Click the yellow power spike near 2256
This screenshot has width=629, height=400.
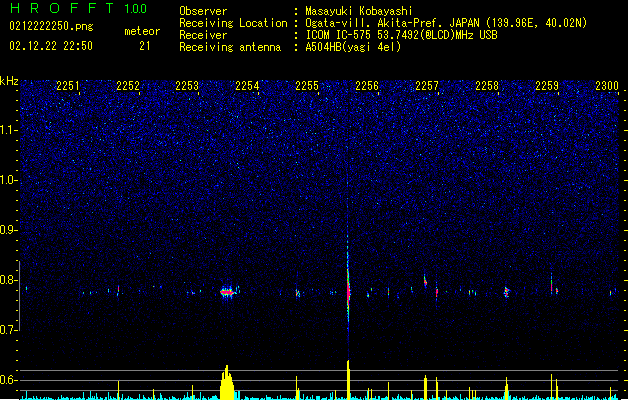(348, 380)
